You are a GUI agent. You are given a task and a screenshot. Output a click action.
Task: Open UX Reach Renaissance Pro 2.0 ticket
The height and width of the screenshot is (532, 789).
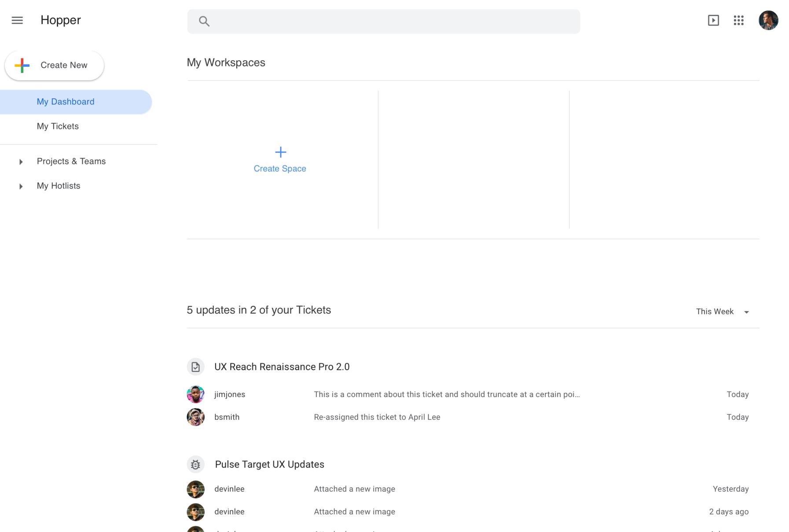pyautogui.click(x=282, y=367)
